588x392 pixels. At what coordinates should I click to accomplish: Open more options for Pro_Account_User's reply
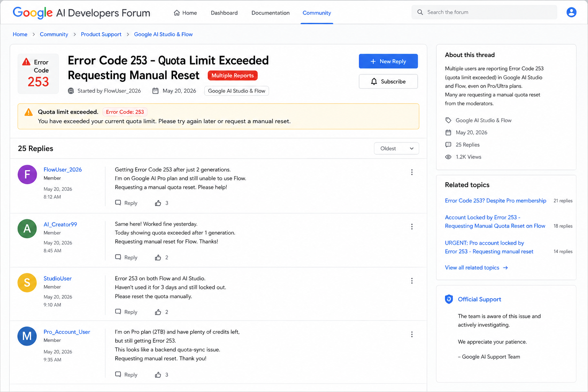[412, 335]
